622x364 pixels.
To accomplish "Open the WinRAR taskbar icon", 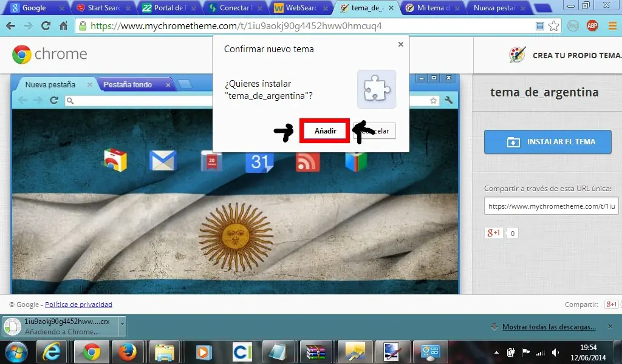I will point(316,352).
